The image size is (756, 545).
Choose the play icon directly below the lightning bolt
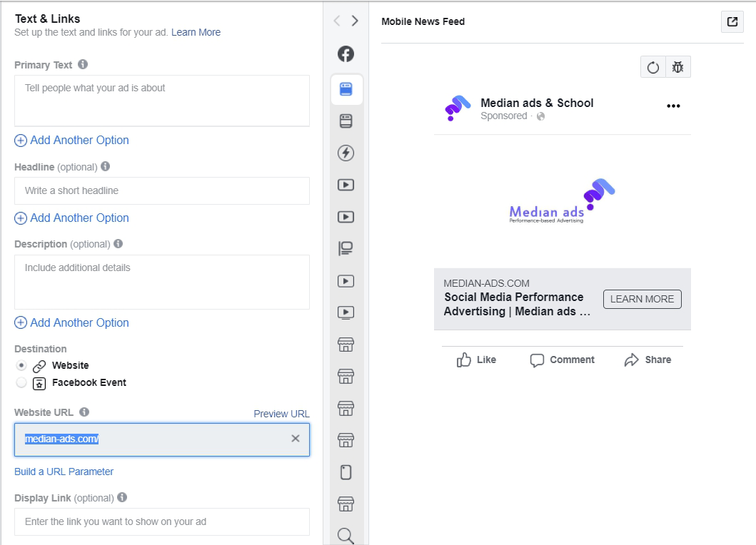pos(346,185)
